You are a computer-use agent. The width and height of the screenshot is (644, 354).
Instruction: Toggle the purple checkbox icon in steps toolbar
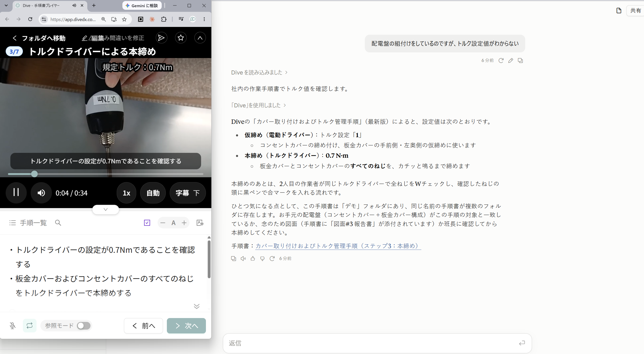pos(147,223)
